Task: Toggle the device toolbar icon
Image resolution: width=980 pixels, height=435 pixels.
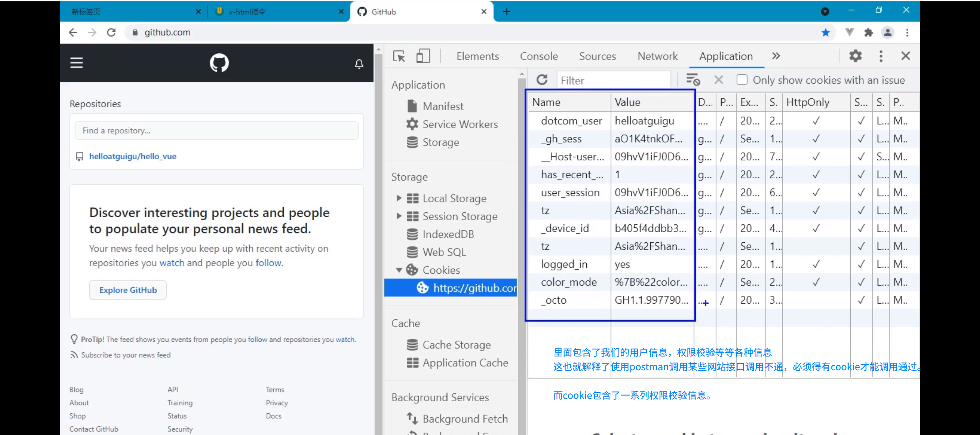Action: (423, 56)
